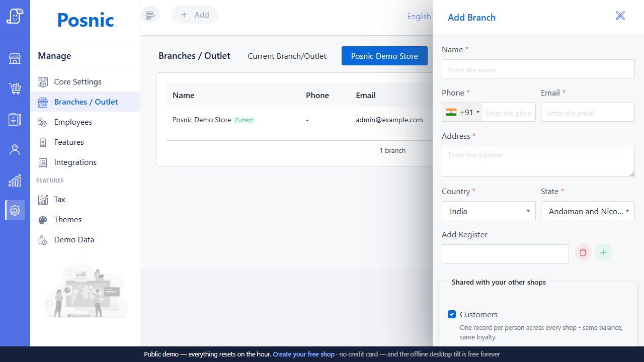
Task: Click the Posnic Demo Store table row name
Action: (x=202, y=120)
